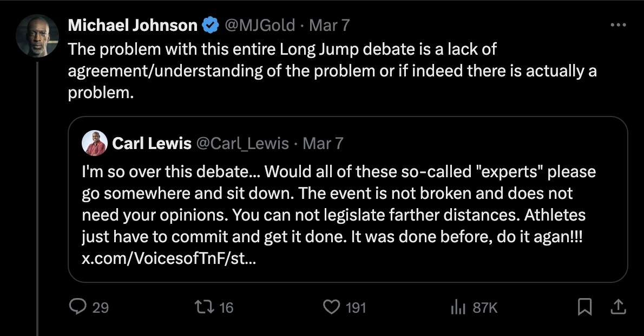Open the repost arrows menu
Viewport: 644px width, 336px height.
(x=204, y=307)
